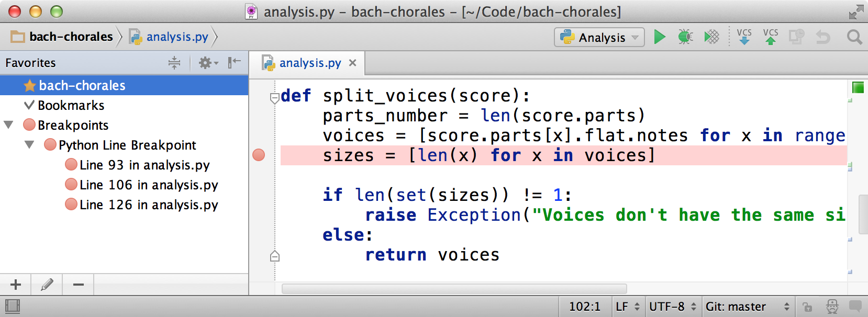Image resolution: width=868 pixels, height=317 pixels.
Task: Open the Git: master branch selector
Action: pos(747,307)
